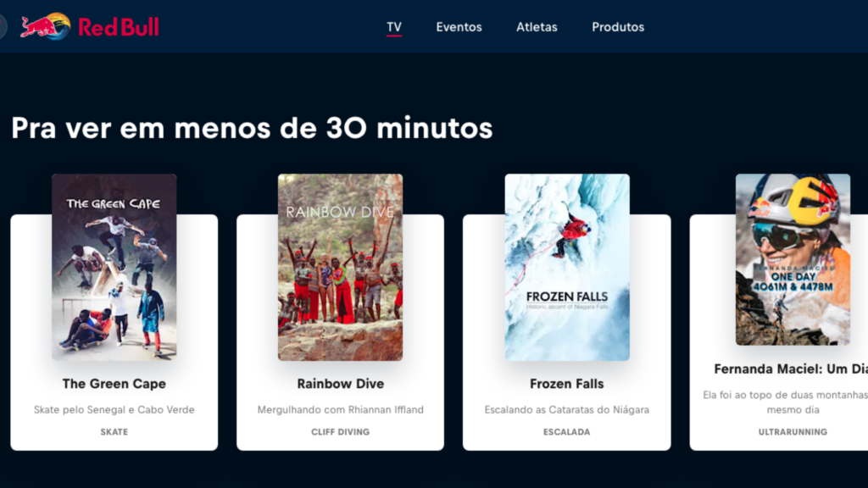
Task: Open the Rainbow Dive poster thumbnail
Action: click(x=341, y=267)
